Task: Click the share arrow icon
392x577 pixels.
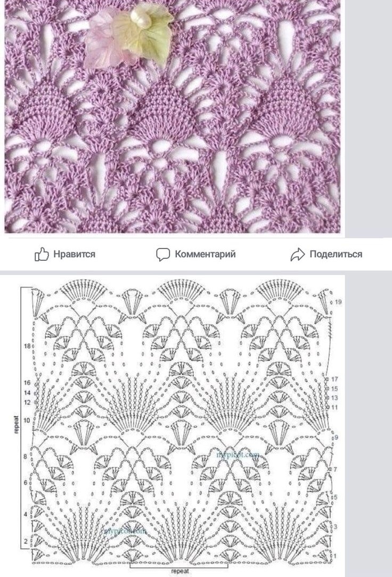Action: tap(298, 254)
